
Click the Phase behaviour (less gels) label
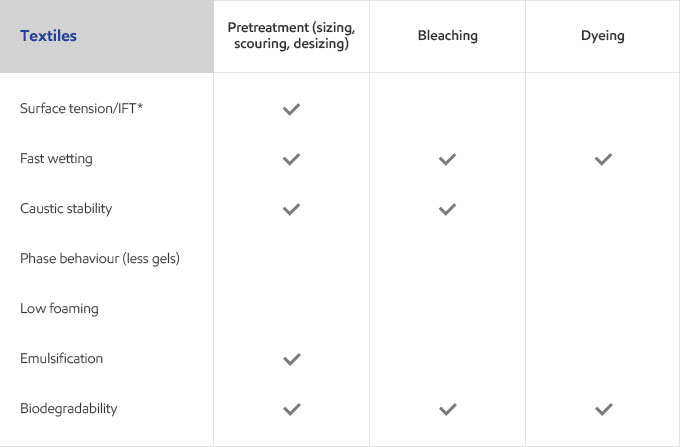coord(100,258)
